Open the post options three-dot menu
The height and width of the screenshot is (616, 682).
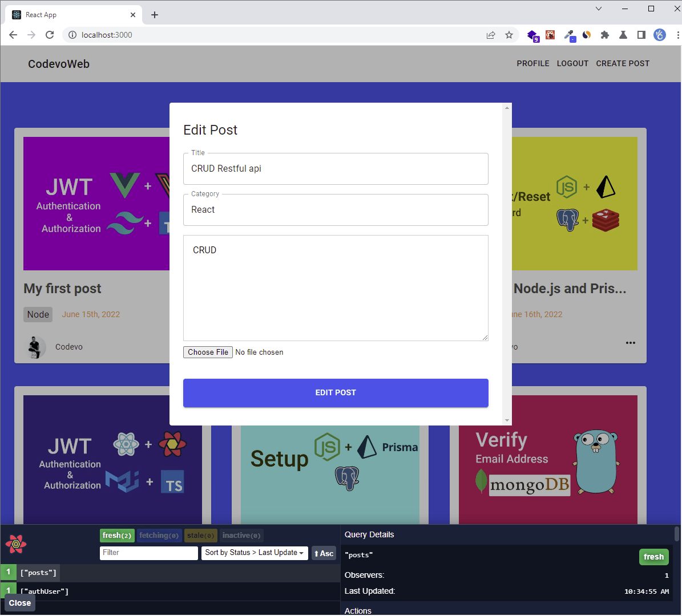coord(630,343)
